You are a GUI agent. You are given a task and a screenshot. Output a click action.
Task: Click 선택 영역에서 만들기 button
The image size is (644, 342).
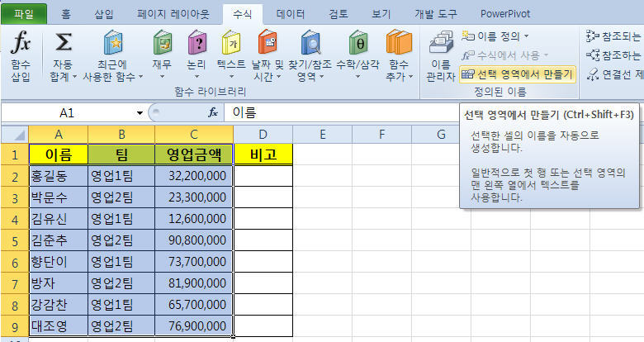[517, 74]
